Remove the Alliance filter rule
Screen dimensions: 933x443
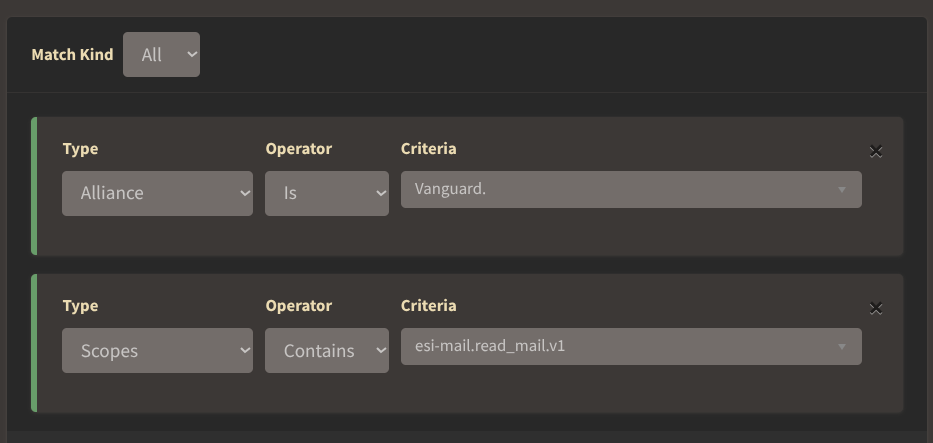[876, 151]
